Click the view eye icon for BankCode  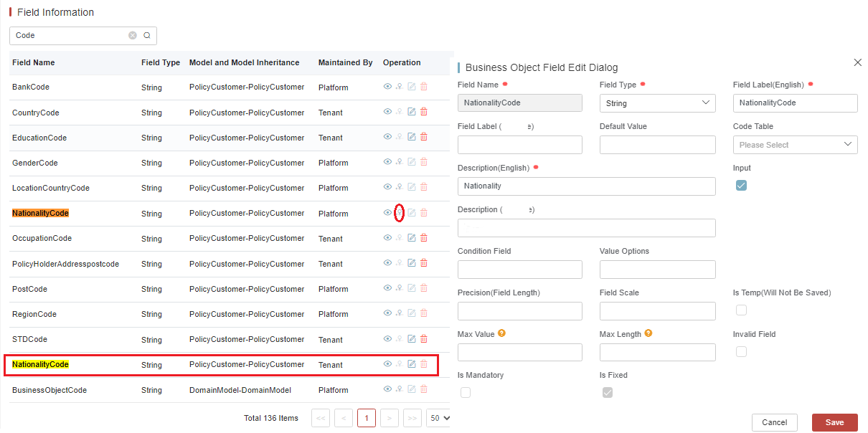(x=387, y=87)
